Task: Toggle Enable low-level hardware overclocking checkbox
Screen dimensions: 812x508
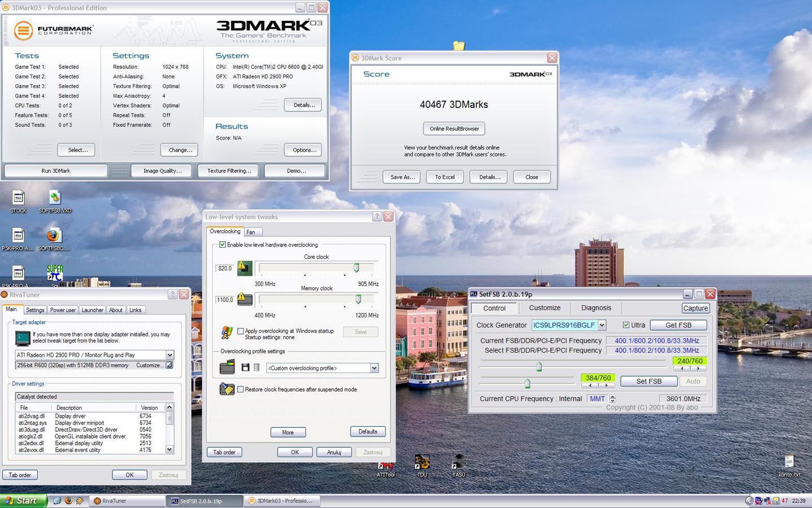Action: [223, 244]
